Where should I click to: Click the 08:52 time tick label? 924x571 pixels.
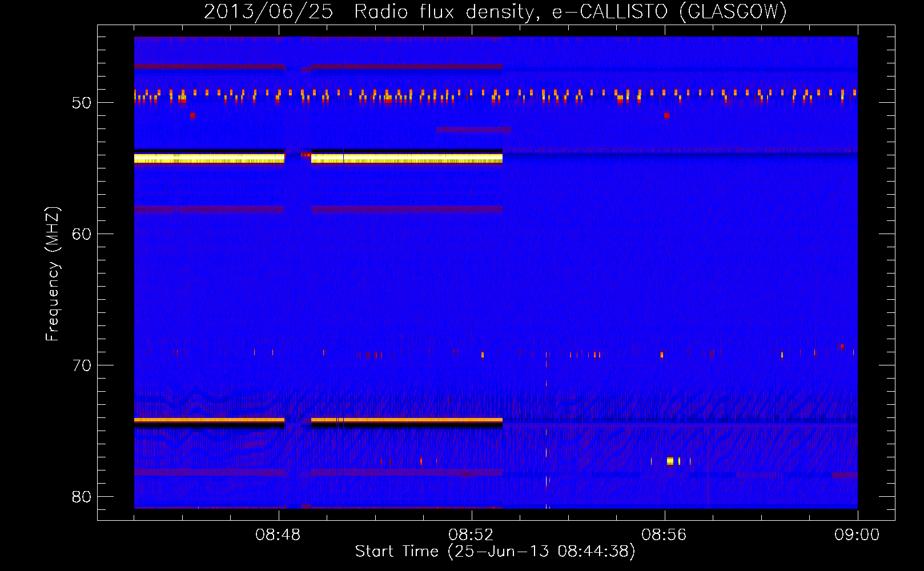coord(471,535)
